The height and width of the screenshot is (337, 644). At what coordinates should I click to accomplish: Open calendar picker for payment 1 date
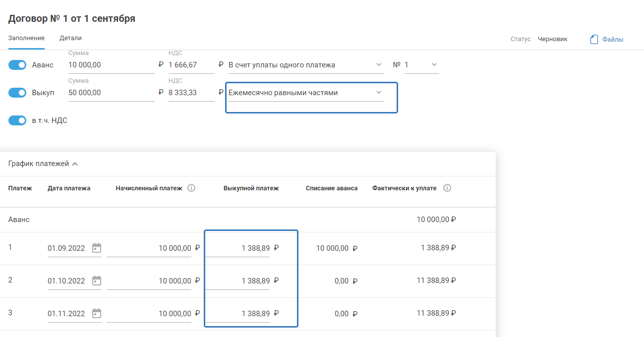tap(97, 248)
